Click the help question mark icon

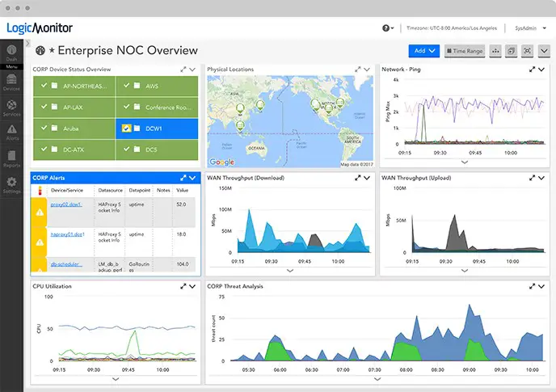tap(387, 27)
